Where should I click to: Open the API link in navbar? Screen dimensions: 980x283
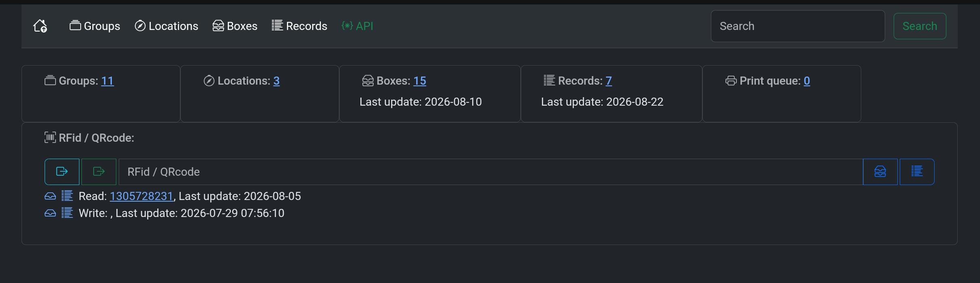click(x=357, y=26)
